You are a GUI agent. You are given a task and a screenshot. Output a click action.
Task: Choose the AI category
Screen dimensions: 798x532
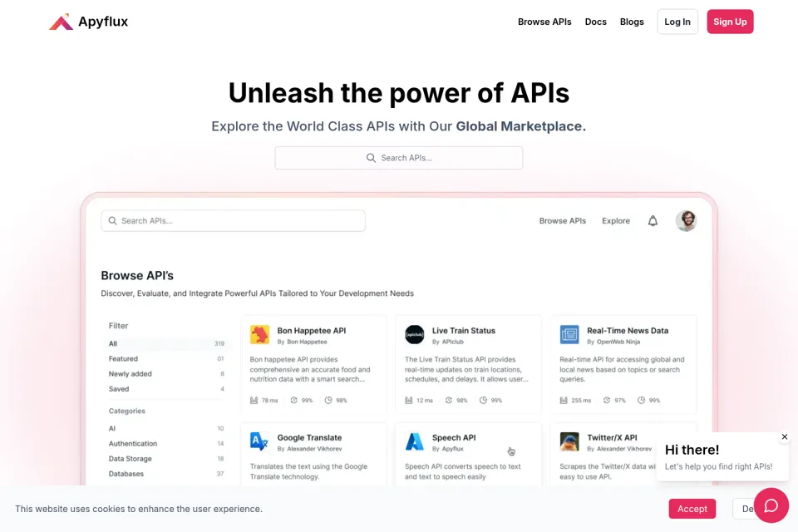(x=166, y=429)
